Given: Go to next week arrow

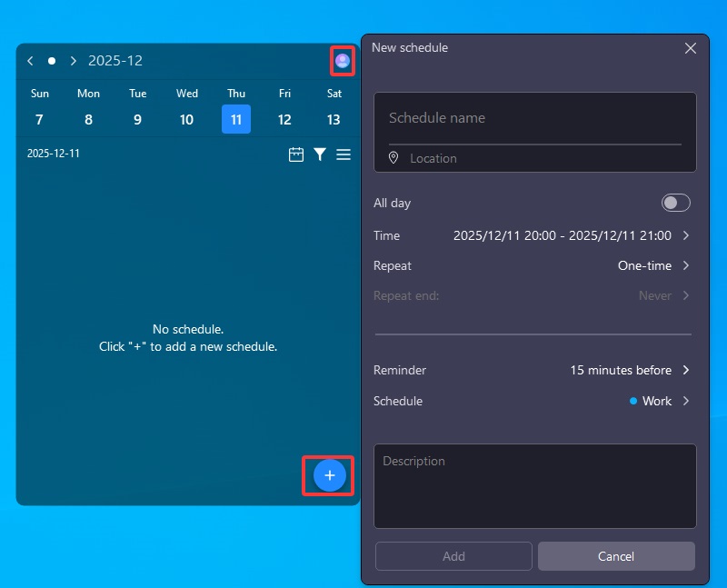Looking at the screenshot, I should coord(74,61).
